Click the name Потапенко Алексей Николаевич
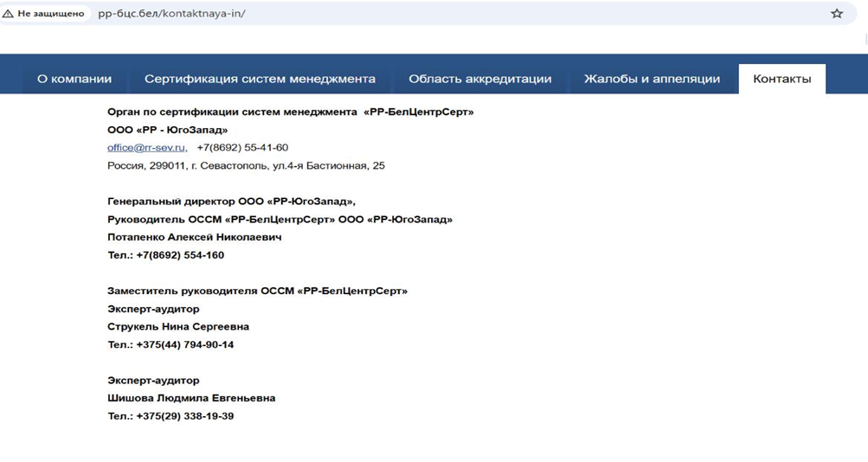 click(194, 237)
